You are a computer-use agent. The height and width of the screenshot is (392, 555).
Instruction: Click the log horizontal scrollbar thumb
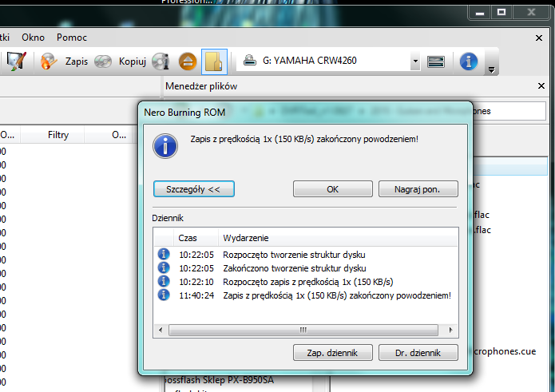(303, 330)
